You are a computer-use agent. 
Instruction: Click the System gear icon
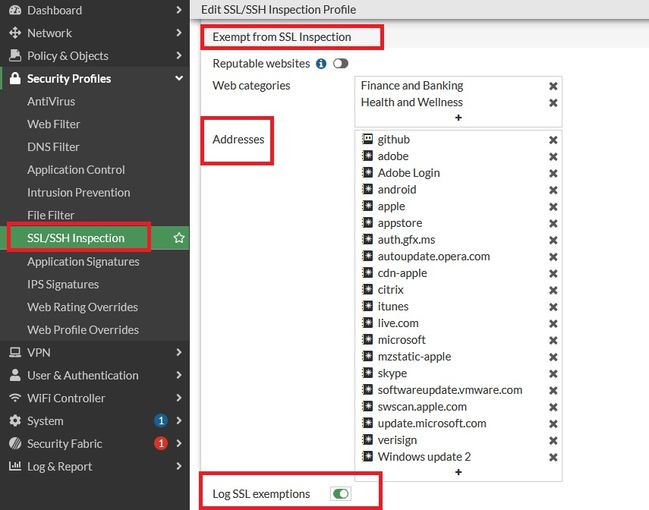point(15,421)
